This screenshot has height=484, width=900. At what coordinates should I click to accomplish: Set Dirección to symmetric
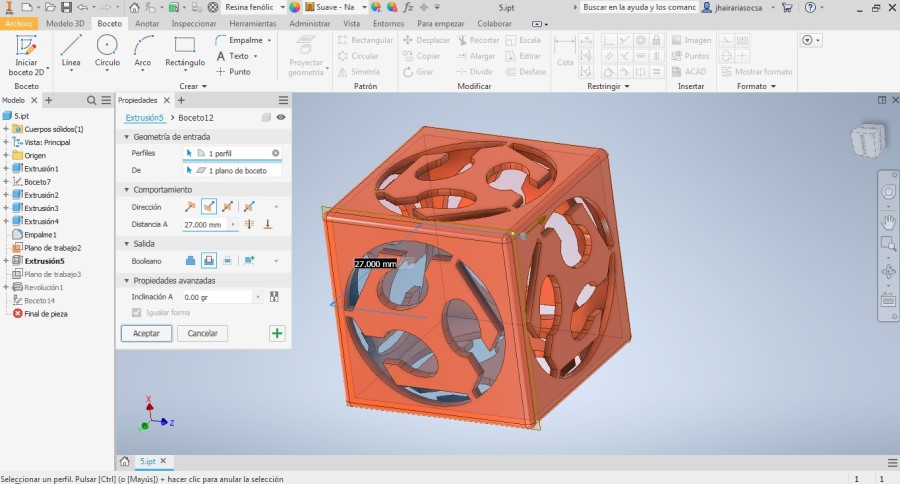(x=228, y=207)
